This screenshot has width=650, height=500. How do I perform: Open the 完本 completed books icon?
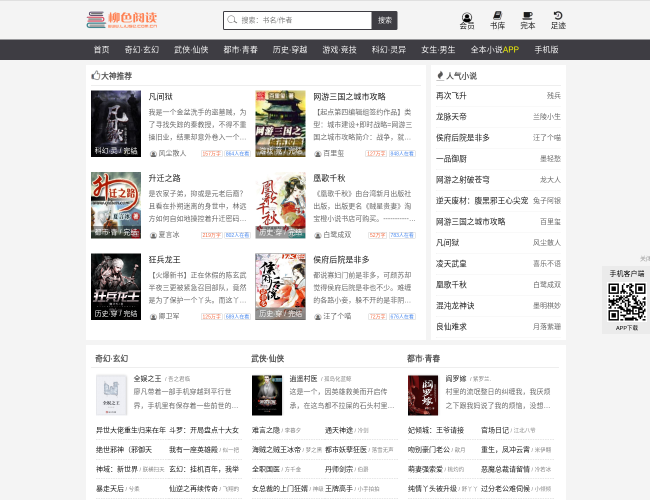(527, 20)
